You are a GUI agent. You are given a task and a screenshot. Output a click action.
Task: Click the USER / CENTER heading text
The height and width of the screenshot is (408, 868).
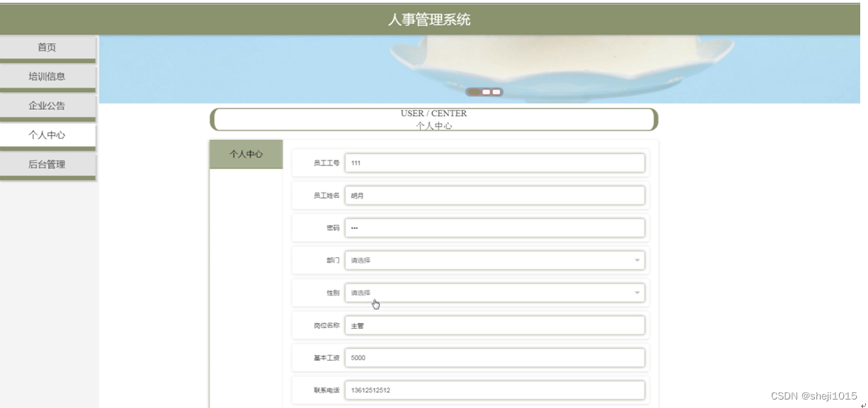(434, 113)
